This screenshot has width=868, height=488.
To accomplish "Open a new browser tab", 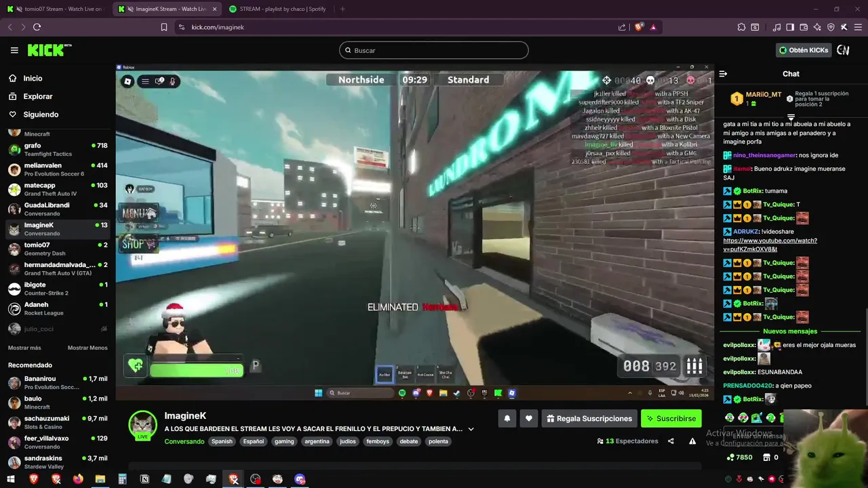I will pyautogui.click(x=342, y=9).
